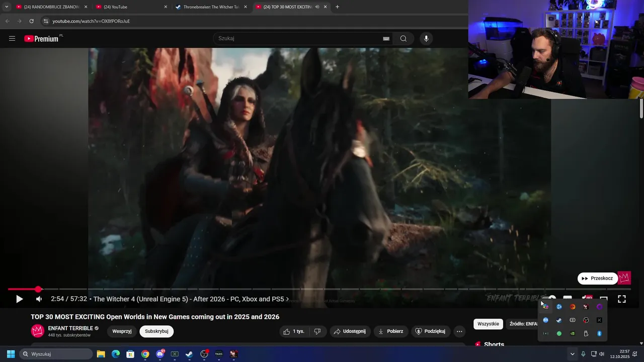The image size is (644, 362).
Task: Open OBS icon in tray popup
Action: coord(586,320)
